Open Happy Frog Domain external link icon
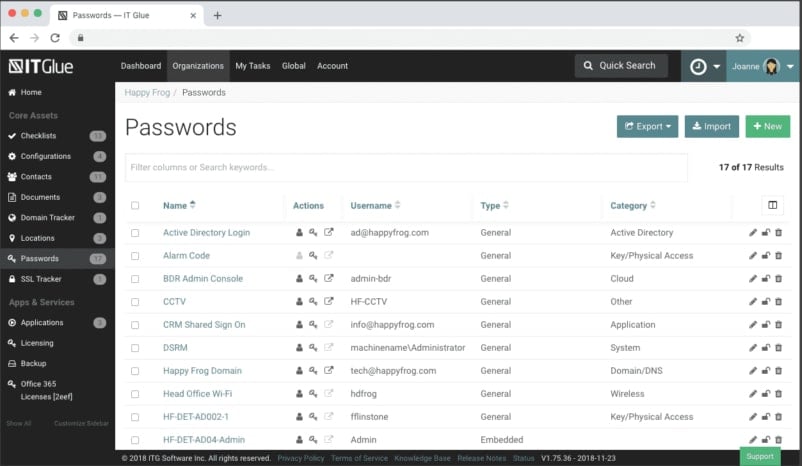 pyautogui.click(x=329, y=370)
